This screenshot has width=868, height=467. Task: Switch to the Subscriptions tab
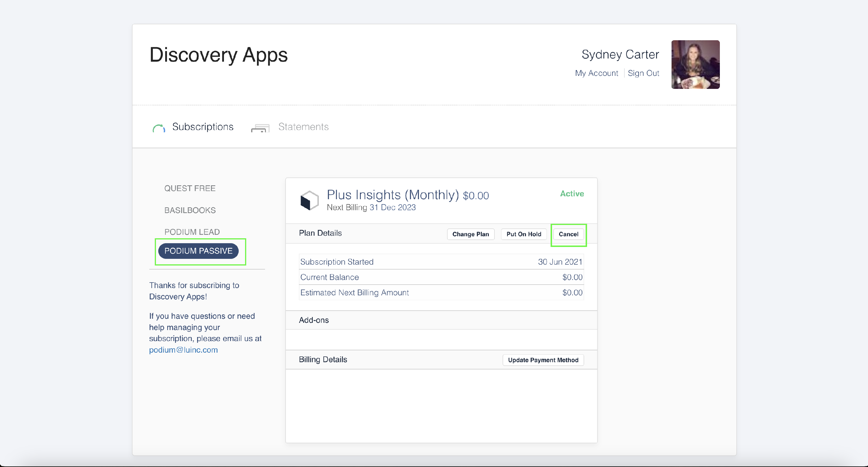click(x=203, y=127)
